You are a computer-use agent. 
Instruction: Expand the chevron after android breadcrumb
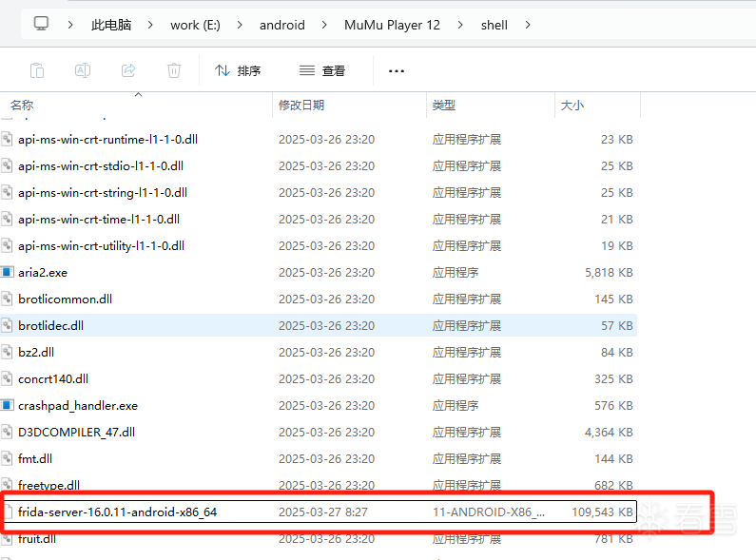[x=324, y=25]
